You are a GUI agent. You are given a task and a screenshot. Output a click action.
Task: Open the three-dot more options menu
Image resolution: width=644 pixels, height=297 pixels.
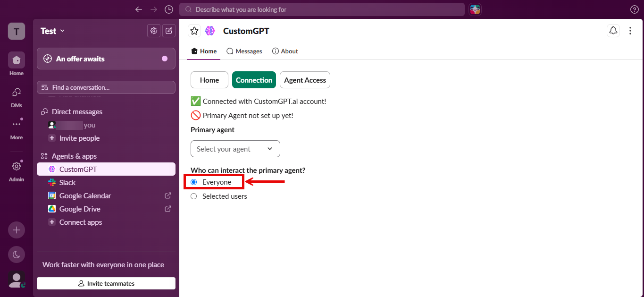(x=630, y=31)
